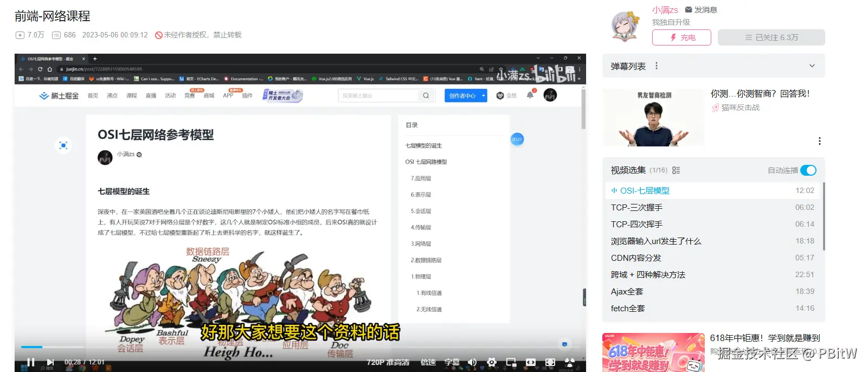Mute the player volume speaker icon
This screenshot has height=372, width=868.
pyautogui.click(x=472, y=362)
